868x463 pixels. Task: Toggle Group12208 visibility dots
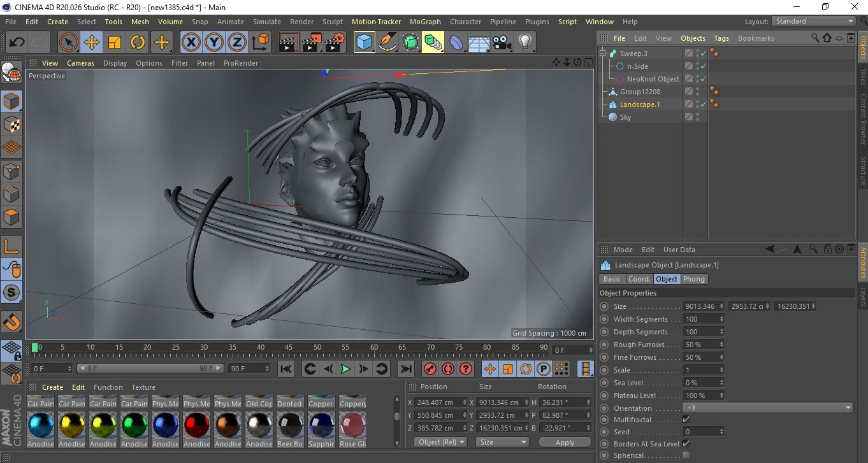coord(698,92)
